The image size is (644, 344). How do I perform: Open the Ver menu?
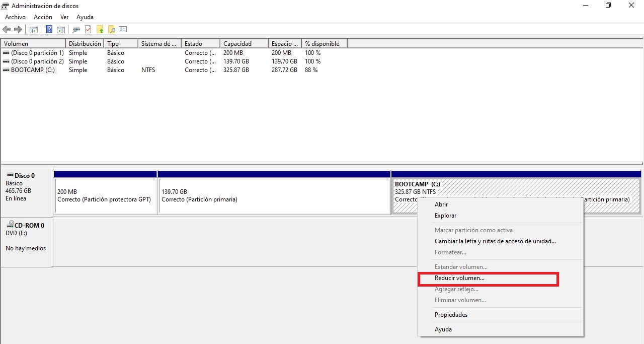pos(64,17)
